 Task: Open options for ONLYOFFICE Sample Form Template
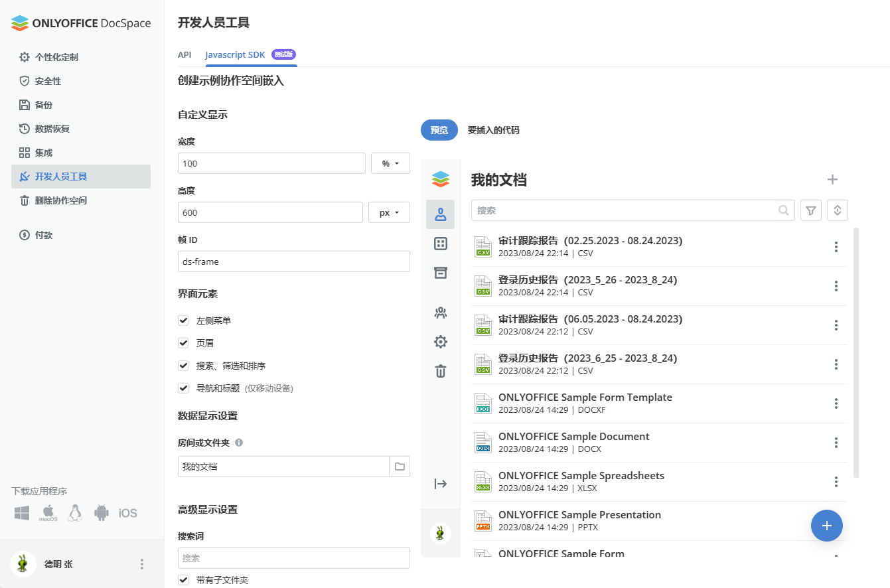[x=836, y=404]
